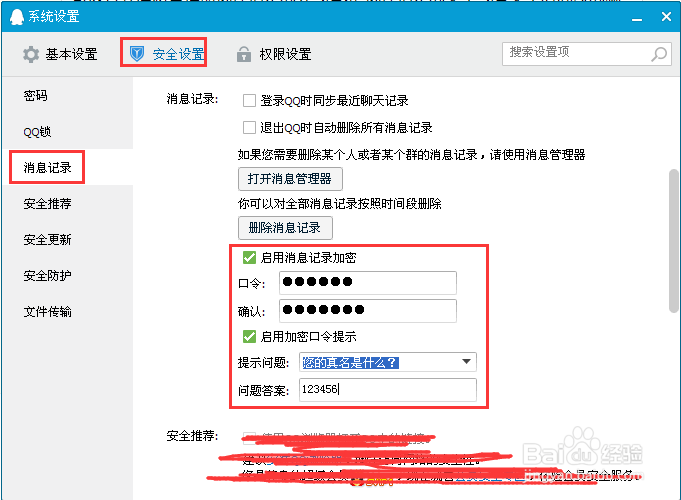Click the shield icon beside 安全设置

point(137,54)
